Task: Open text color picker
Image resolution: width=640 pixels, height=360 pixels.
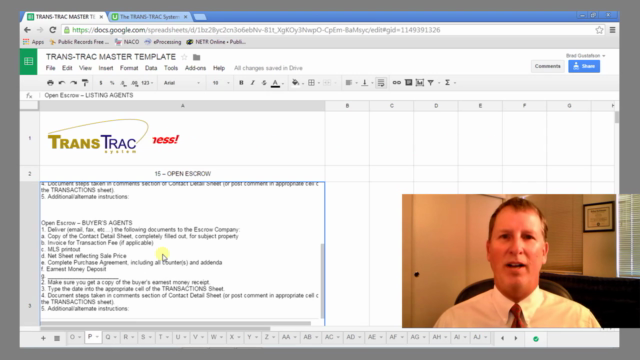Action: point(276,83)
